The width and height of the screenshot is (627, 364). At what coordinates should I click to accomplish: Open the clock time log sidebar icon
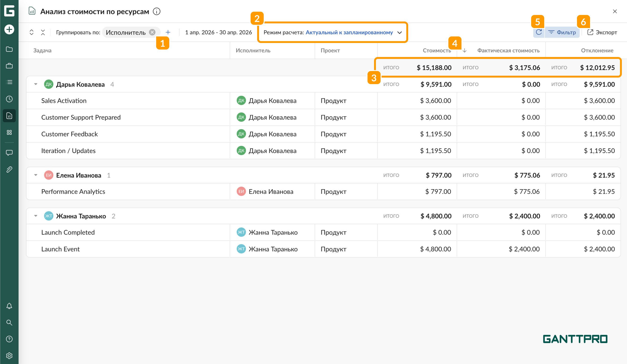pos(9,99)
